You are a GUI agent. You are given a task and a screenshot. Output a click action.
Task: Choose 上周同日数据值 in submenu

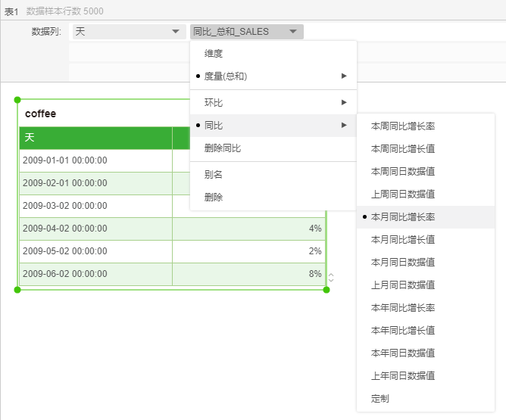tap(402, 194)
